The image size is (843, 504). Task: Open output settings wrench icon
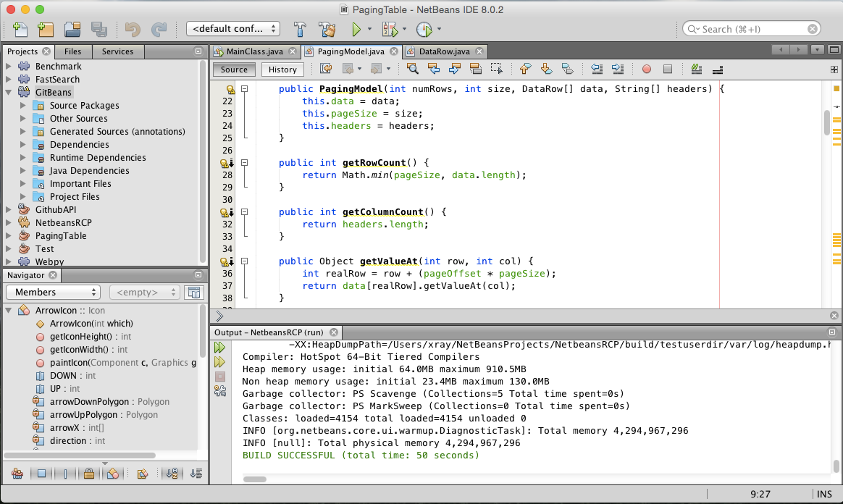tap(220, 390)
